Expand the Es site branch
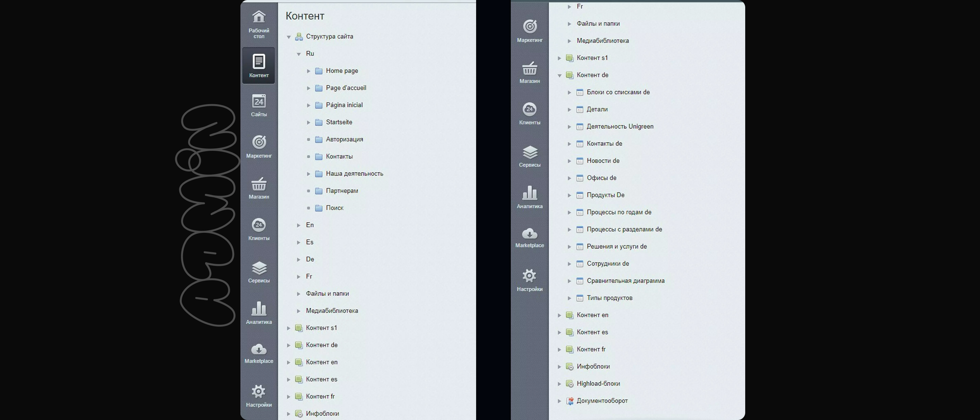Screen dimensions: 980x420 pyautogui.click(x=299, y=242)
